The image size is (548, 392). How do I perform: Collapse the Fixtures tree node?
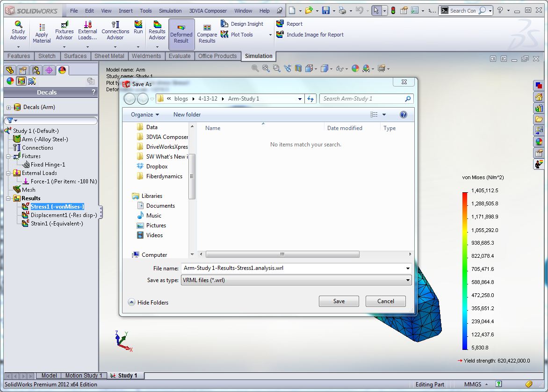(x=8, y=156)
